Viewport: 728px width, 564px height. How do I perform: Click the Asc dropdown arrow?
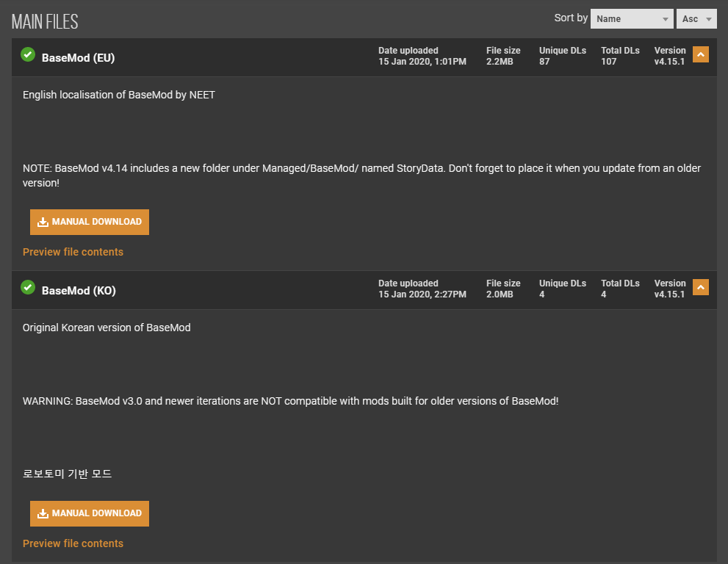pos(708,20)
